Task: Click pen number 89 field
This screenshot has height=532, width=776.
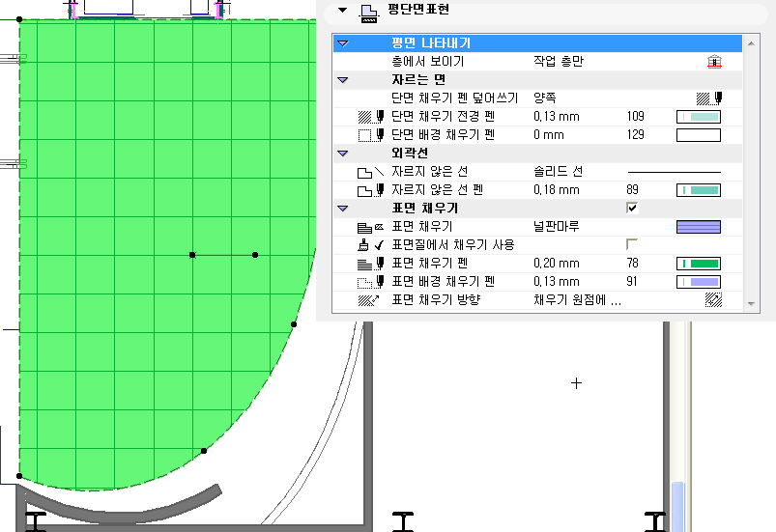Action: click(632, 190)
